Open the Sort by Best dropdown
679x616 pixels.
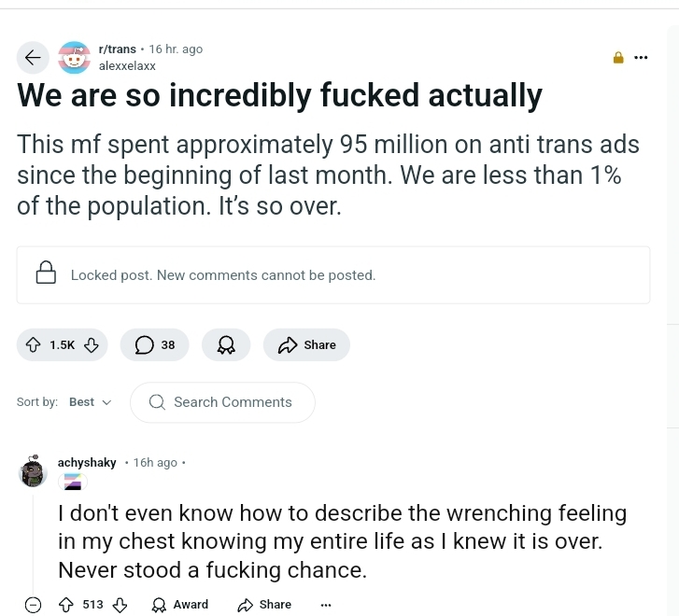(90, 402)
